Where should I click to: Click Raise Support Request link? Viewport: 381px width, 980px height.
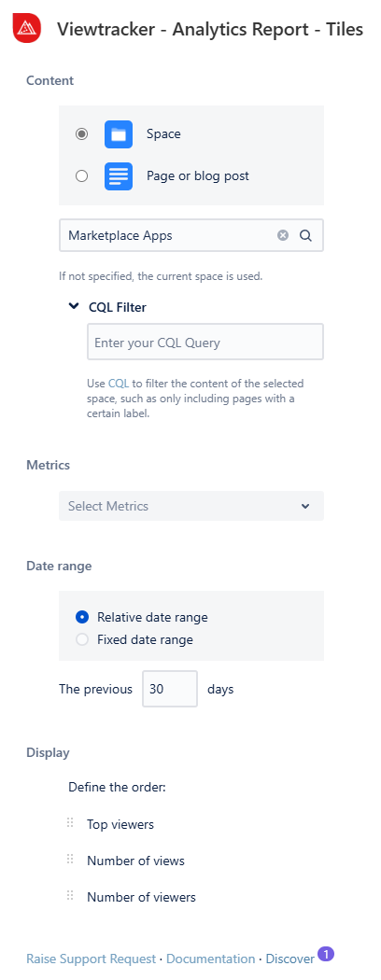(x=91, y=959)
